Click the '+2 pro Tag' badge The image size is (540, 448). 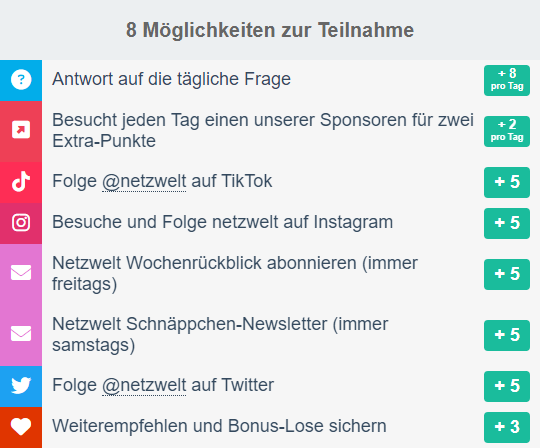(507, 131)
